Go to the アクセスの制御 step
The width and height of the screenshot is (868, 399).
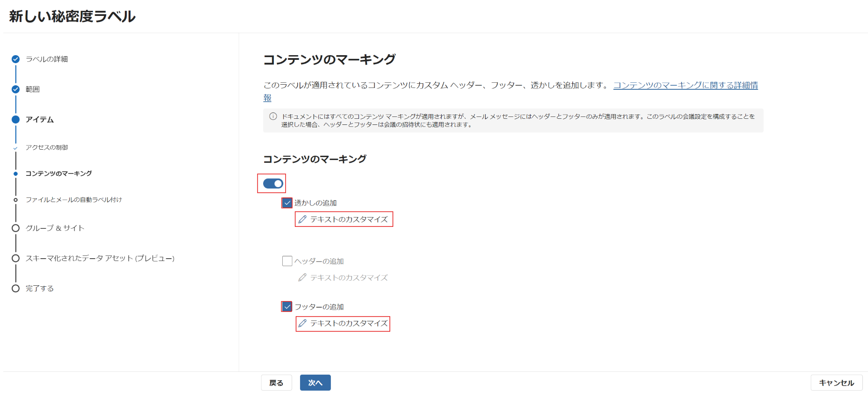tap(47, 147)
